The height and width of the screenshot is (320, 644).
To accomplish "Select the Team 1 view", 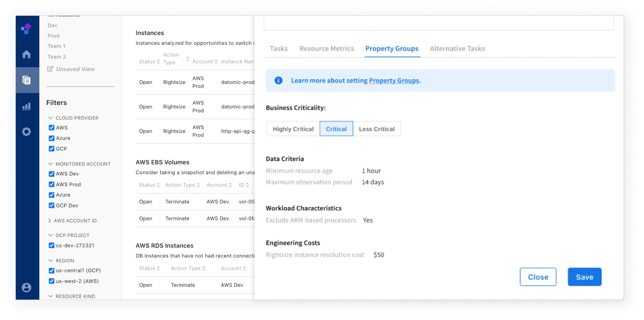I will (56, 46).
